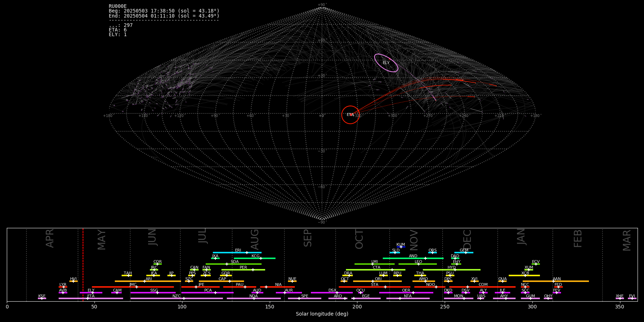Click the DRA shower label in timeline
Image resolution: width=644 pixels, height=322 pixels.
[x=348, y=273]
